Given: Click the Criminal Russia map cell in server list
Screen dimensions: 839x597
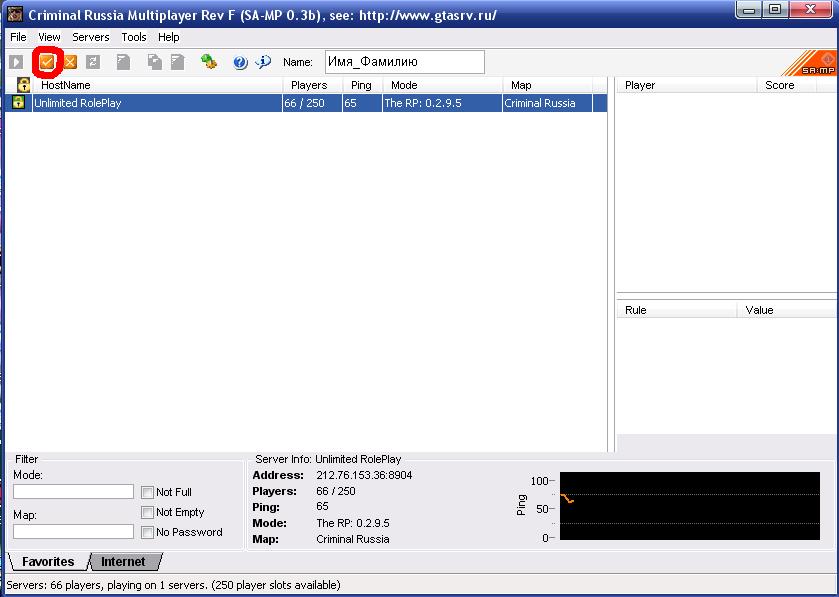Looking at the screenshot, I should click(x=547, y=103).
